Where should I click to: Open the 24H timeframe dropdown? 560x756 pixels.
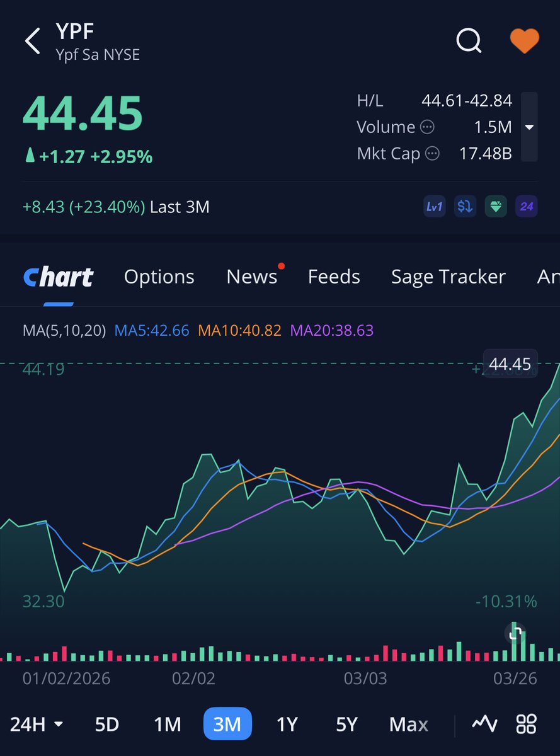point(37,724)
